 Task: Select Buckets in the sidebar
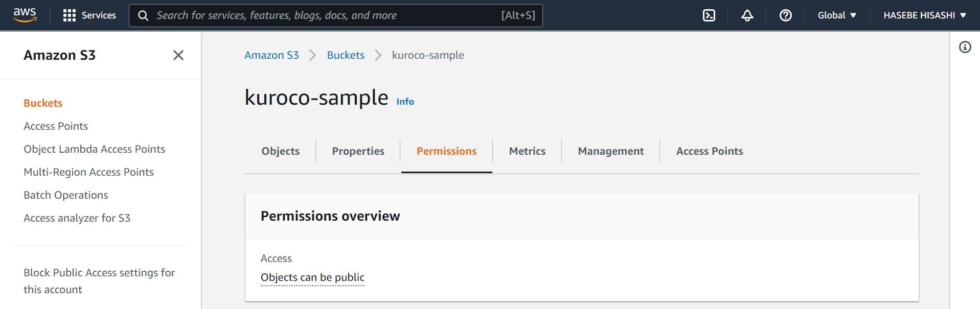pos(43,103)
